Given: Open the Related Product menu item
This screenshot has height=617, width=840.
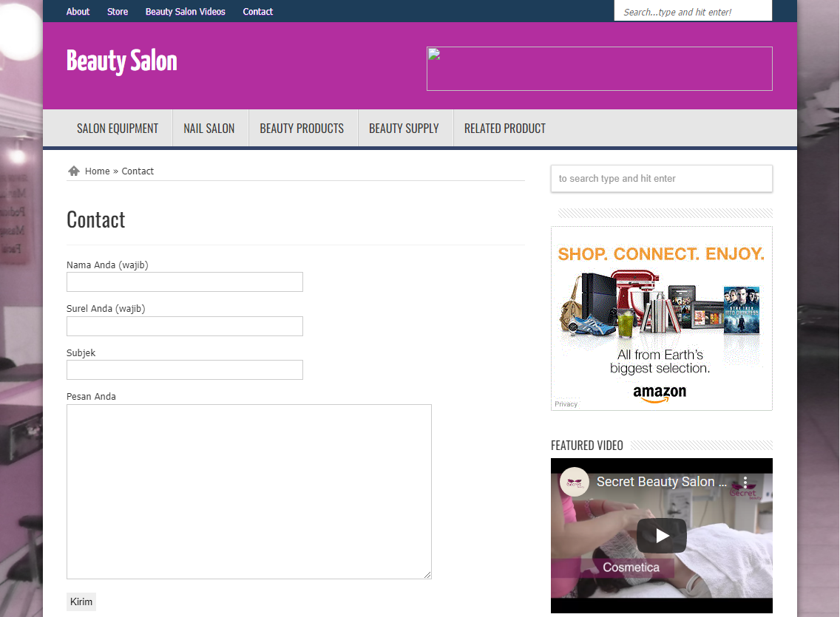Looking at the screenshot, I should coord(504,129).
